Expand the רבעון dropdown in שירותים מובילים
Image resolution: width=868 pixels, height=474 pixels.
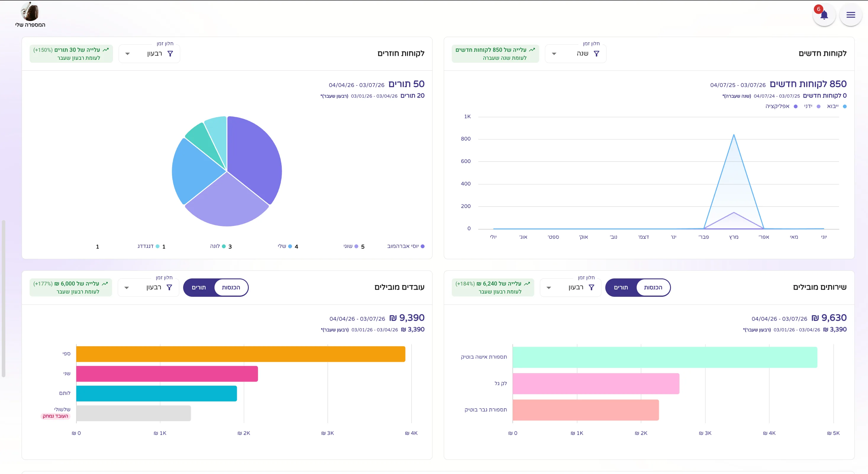[x=570, y=287]
